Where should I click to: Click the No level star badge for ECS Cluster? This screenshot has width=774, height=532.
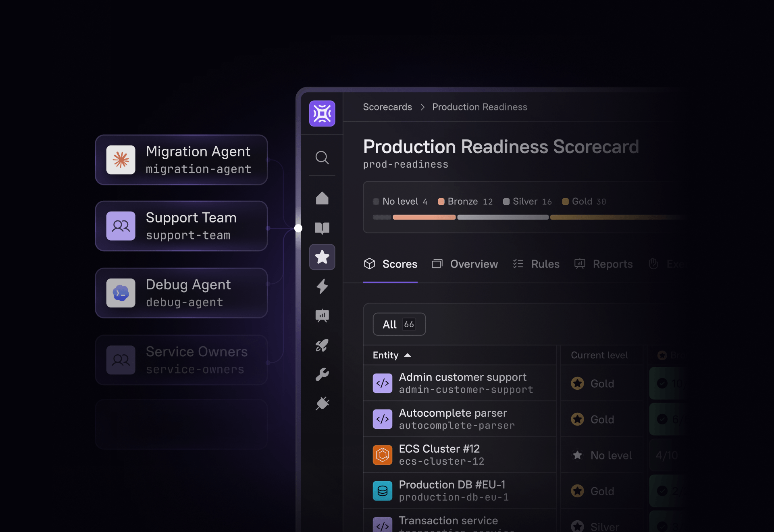(577, 455)
